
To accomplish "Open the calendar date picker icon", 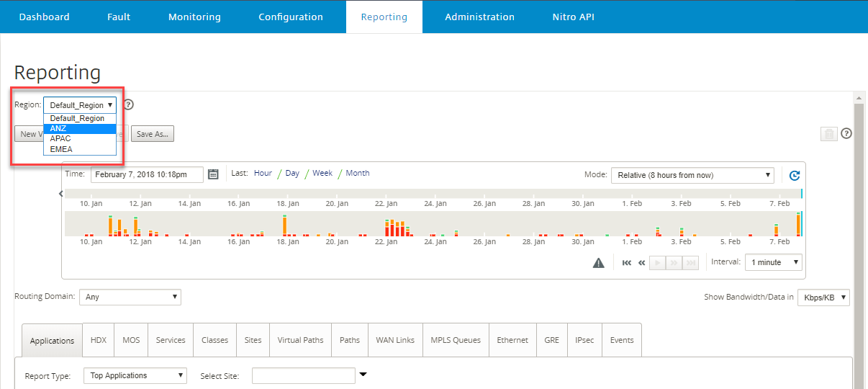I will point(213,174).
